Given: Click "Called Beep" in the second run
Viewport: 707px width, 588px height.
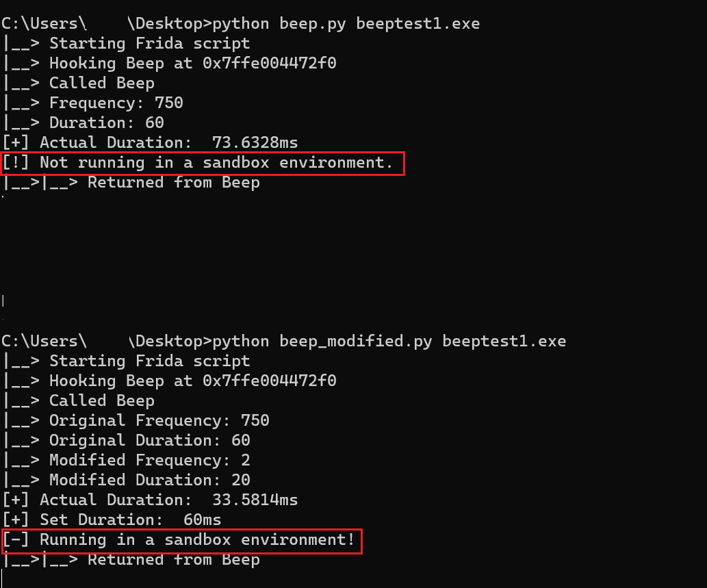Looking at the screenshot, I should click(x=101, y=400).
